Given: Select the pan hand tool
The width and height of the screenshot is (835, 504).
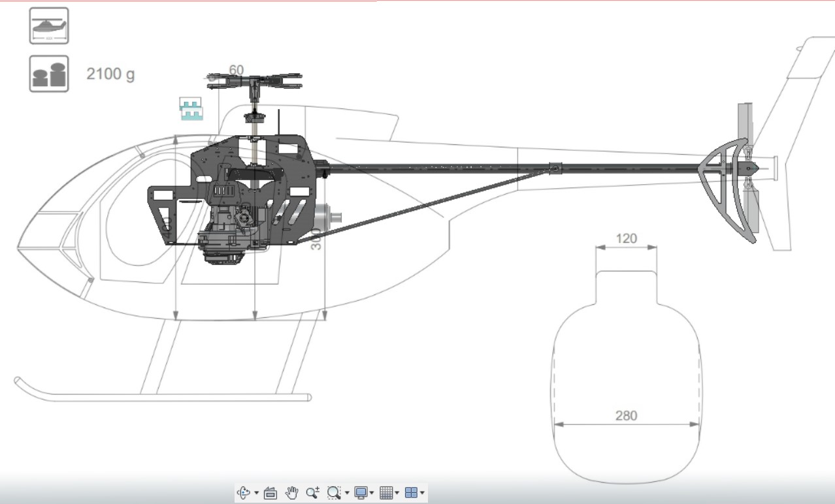Looking at the screenshot, I should (x=292, y=493).
